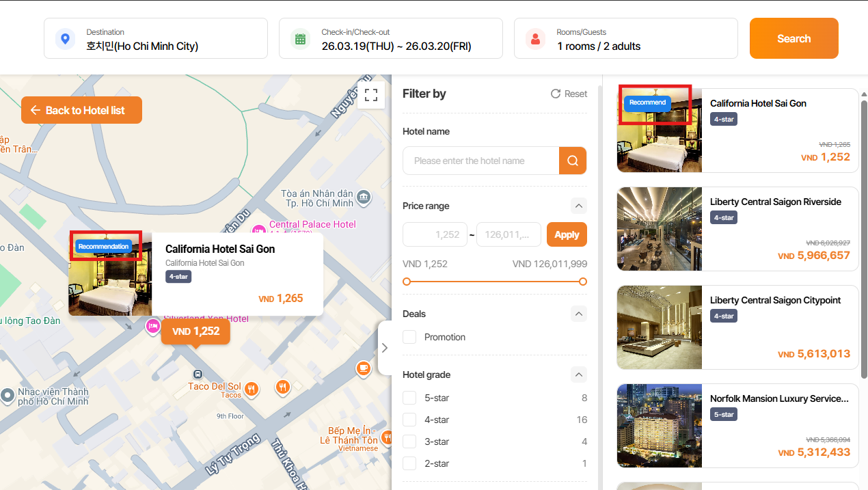Click the maximum price slider handle
The height and width of the screenshot is (490, 868).
(583, 282)
